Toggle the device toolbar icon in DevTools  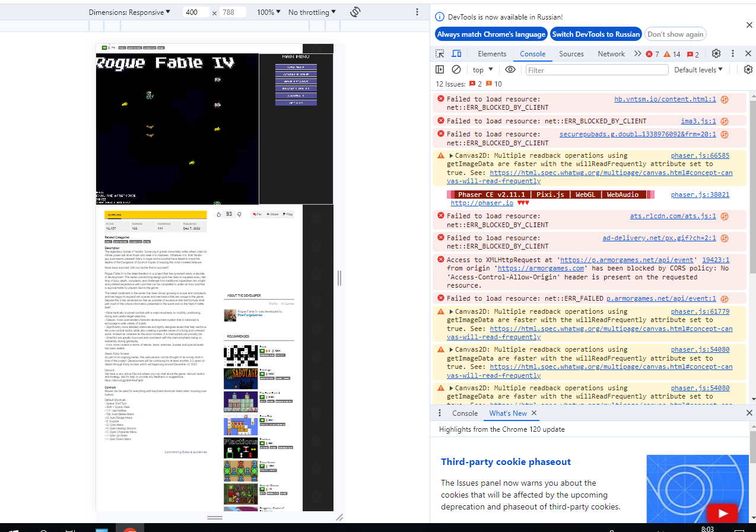(x=456, y=53)
